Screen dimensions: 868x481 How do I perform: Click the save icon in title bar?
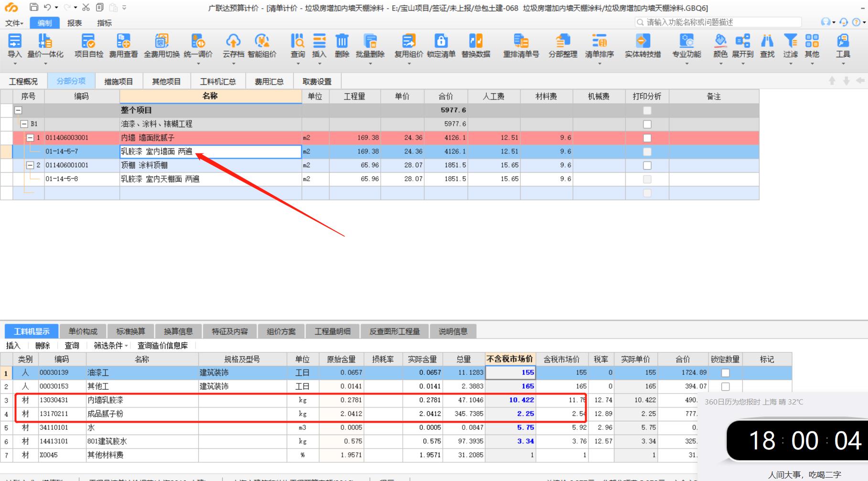tap(33, 7)
